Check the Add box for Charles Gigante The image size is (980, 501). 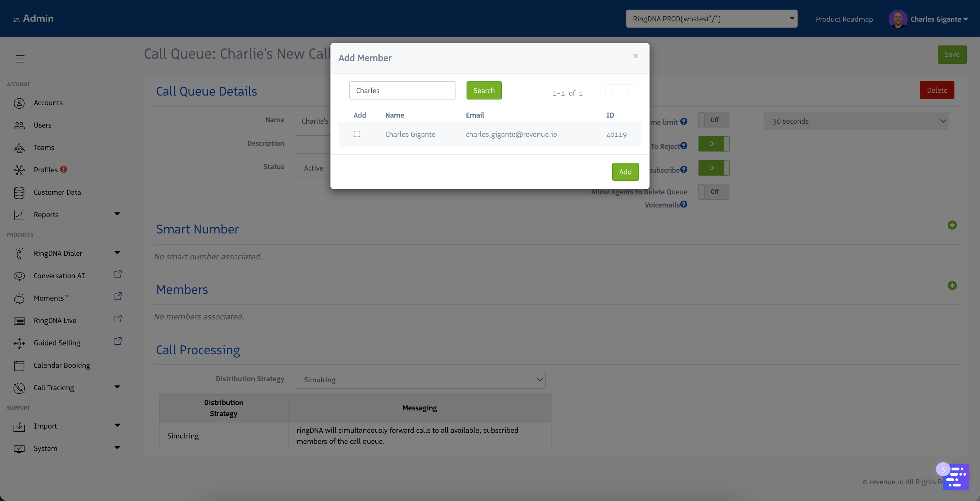[x=357, y=134]
